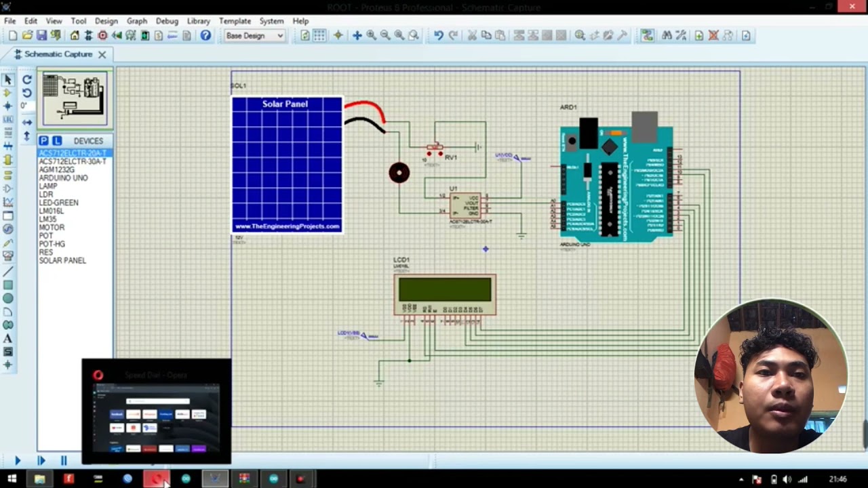Open the Graph menu
The height and width of the screenshot is (488, 868).
pos(136,21)
